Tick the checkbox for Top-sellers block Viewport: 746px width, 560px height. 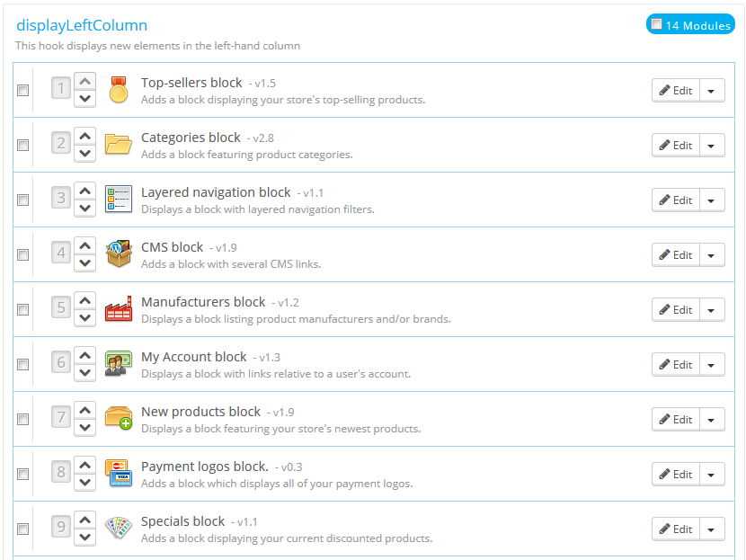tap(22, 90)
